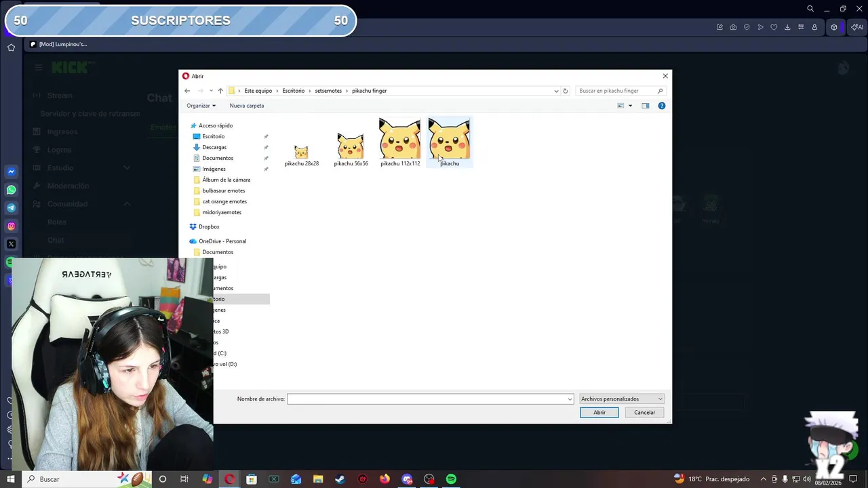Click the browser send flow icon
Image resolution: width=868 pixels, height=488 pixels.
click(760, 27)
